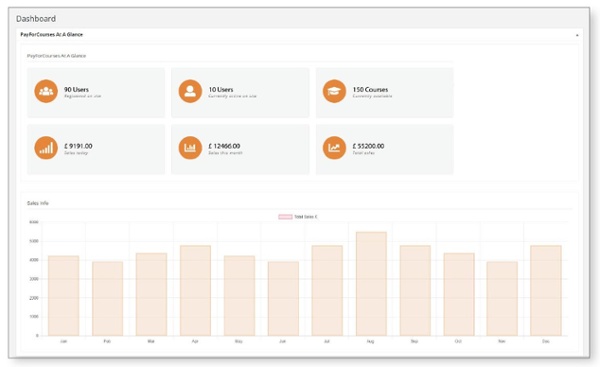Viewport: 600px width, 367px height.
Task: Click the 'Registered on site' caption
Action: coord(83,96)
